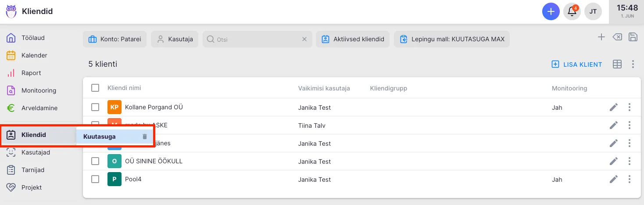644x205 pixels.
Task: Click the blue plus add button
Action: pyautogui.click(x=551, y=11)
